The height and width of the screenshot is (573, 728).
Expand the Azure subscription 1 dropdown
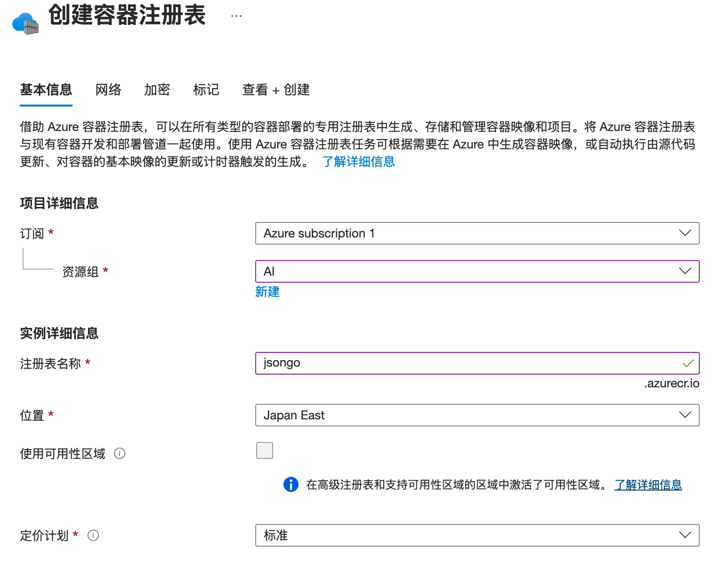[x=477, y=233]
